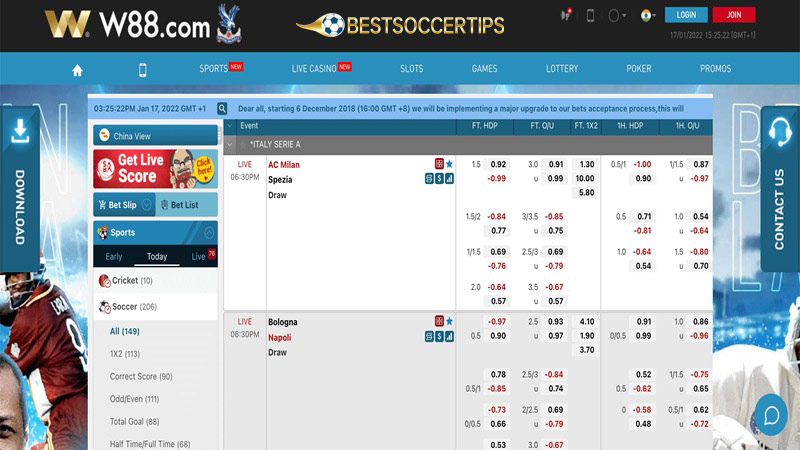Open the India flag language selector
This screenshot has height=450, width=800.
(646, 15)
